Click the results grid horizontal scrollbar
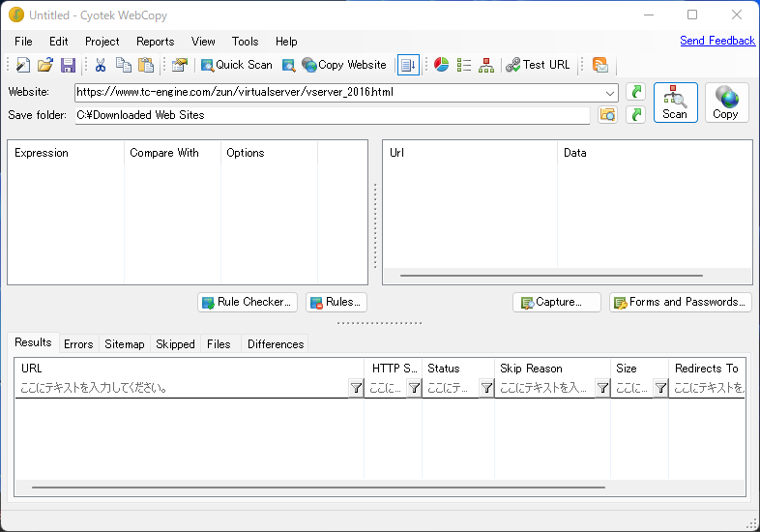Image resolution: width=760 pixels, height=532 pixels. 318,488
